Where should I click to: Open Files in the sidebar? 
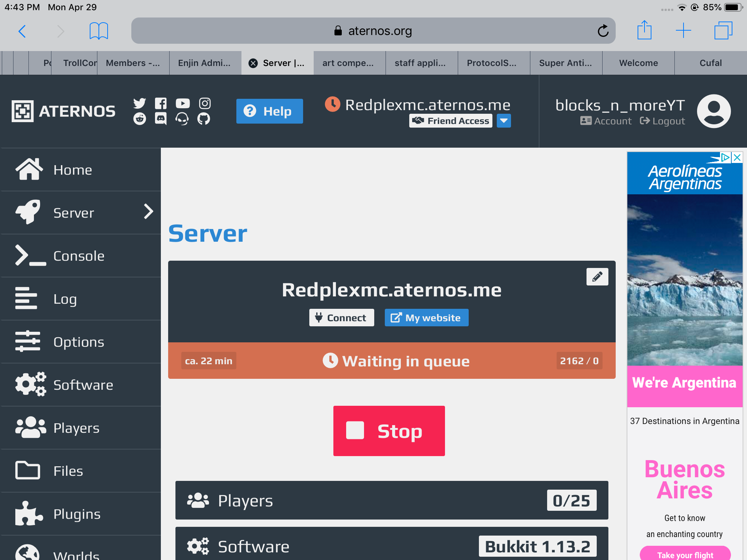click(x=80, y=471)
